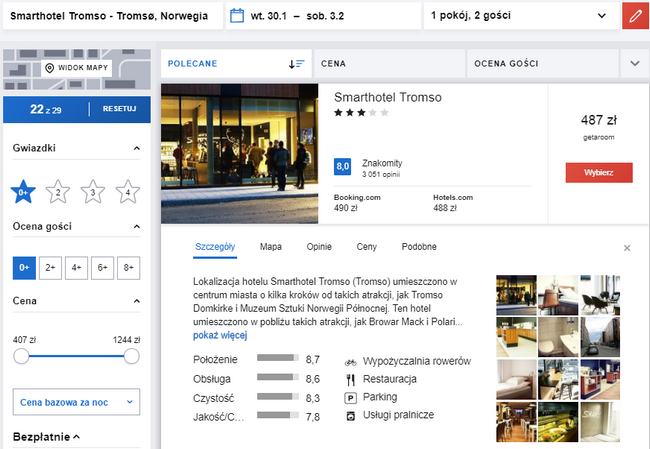Click the Smarthotel Tromso hotel title
650x449 pixels.
[x=388, y=97]
